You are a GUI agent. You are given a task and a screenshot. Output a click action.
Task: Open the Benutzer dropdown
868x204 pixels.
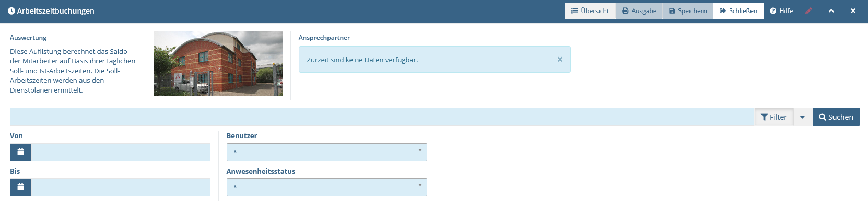pyautogui.click(x=327, y=152)
